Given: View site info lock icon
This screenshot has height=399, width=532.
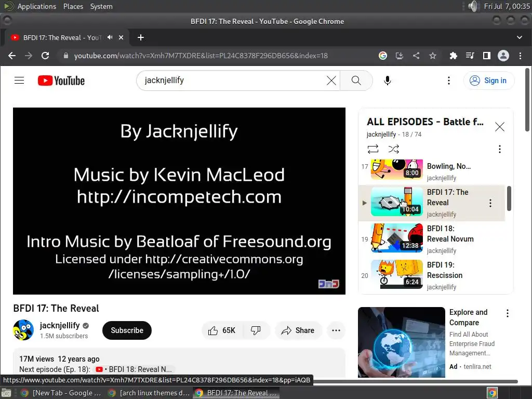Looking at the screenshot, I should tap(66, 56).
